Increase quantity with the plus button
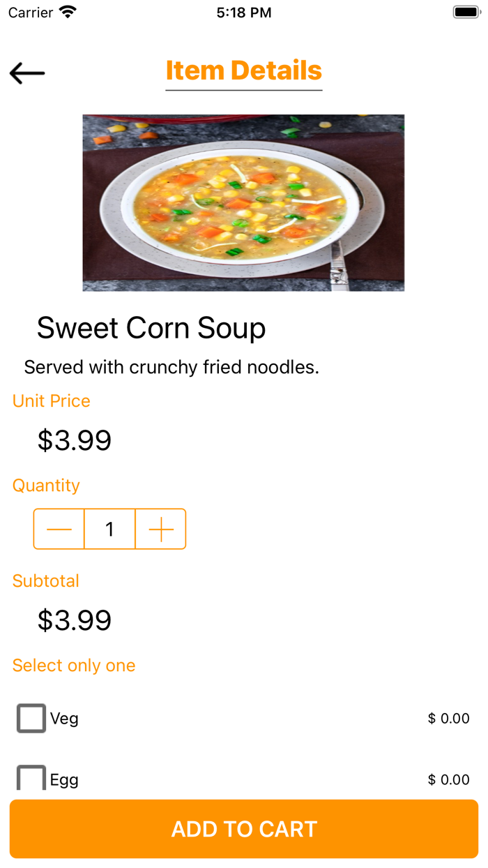This screenshot has height=868, width=488. point(161,530)
